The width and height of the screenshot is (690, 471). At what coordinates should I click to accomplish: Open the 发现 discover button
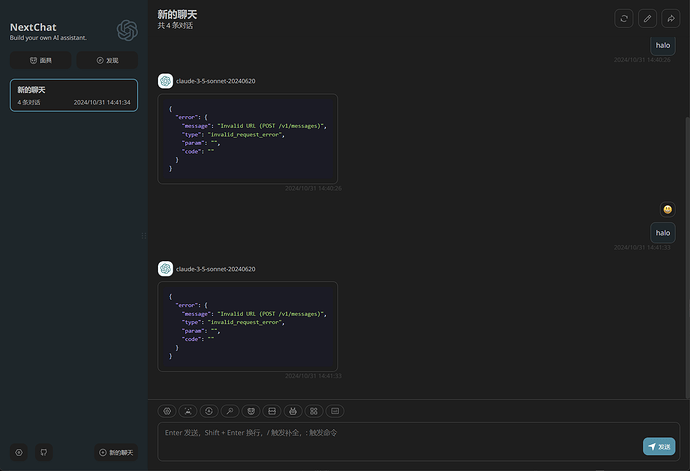click(107, 60)
